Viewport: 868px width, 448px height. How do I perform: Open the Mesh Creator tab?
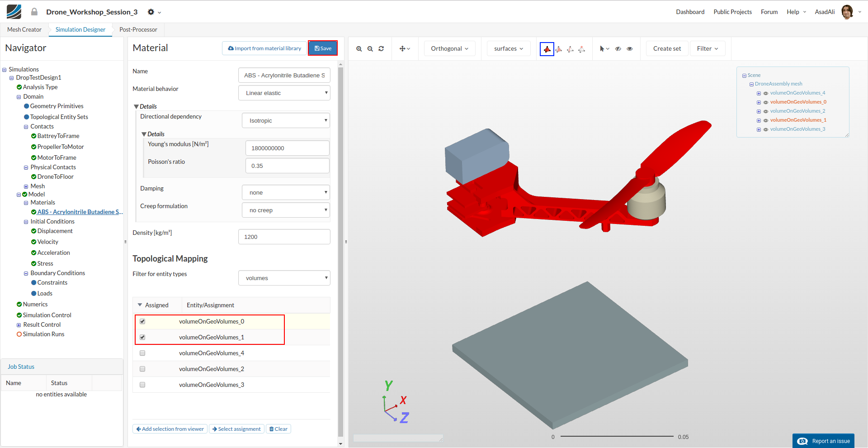pos(24,30)
